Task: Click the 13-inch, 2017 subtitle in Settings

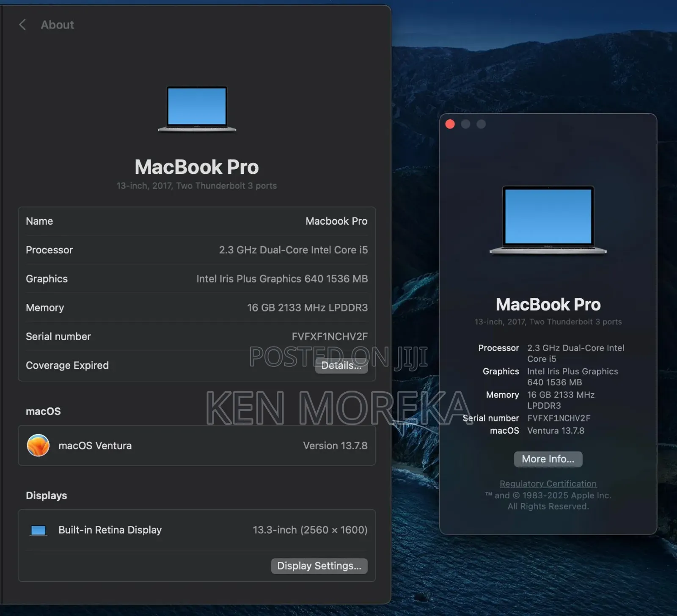Action: [197, 186]
